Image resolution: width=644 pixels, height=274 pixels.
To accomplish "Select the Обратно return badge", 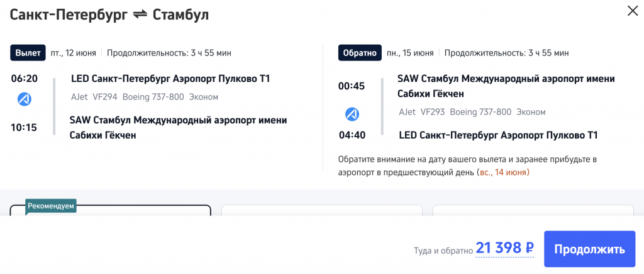I will [x=359, y=53].
